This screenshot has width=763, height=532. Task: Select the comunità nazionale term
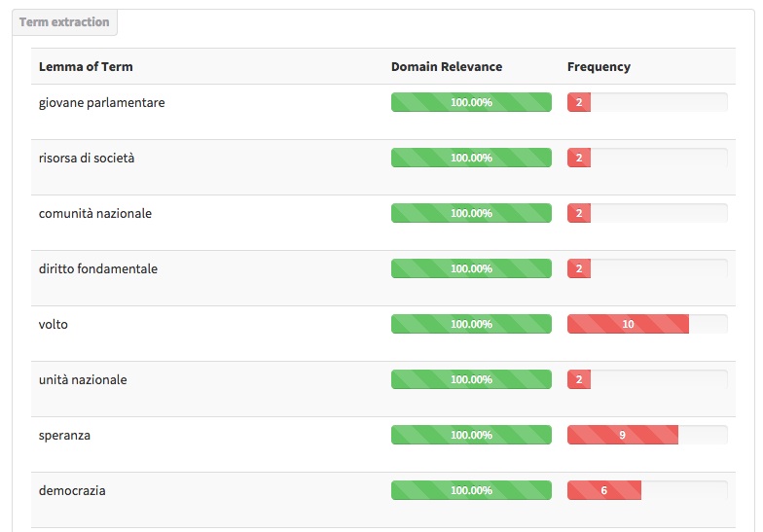(x=95, y=214)
